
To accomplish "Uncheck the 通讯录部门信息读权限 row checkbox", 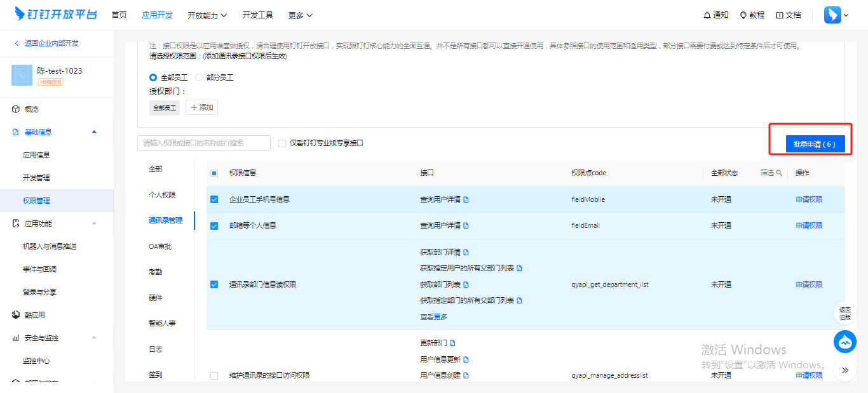I will (x=214, y=284).
